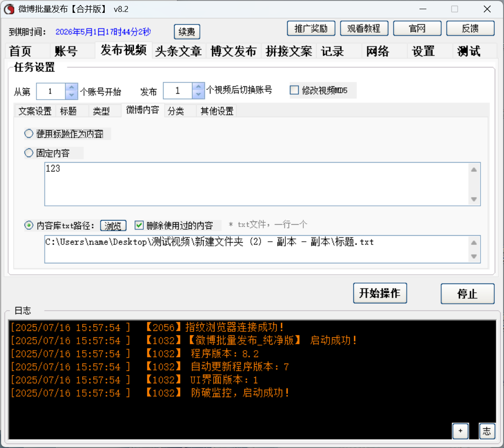Click the log line 程序版本:8.2
Viewport: 504px width, 448px height.
[135, 354]
